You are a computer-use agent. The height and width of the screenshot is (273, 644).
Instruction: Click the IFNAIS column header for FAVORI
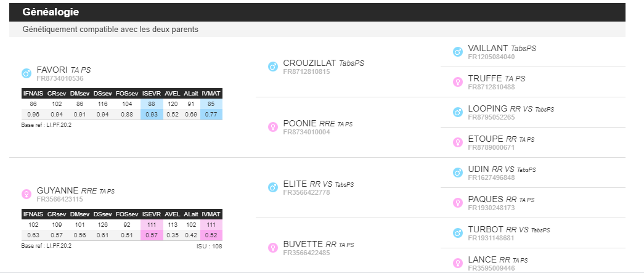click(33, 93)
